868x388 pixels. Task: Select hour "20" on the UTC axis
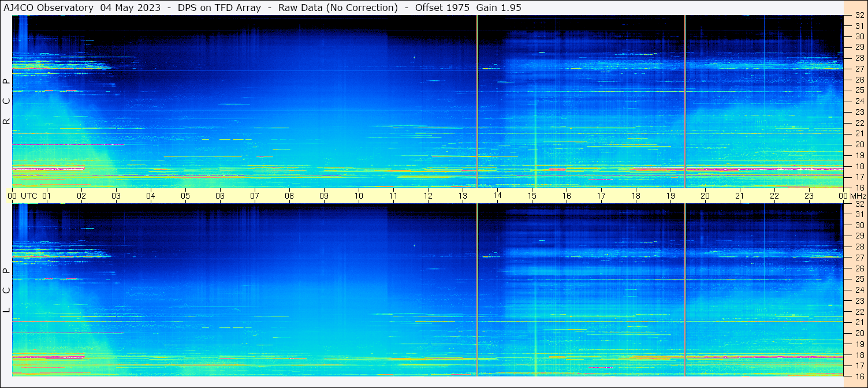coord(705,196)
